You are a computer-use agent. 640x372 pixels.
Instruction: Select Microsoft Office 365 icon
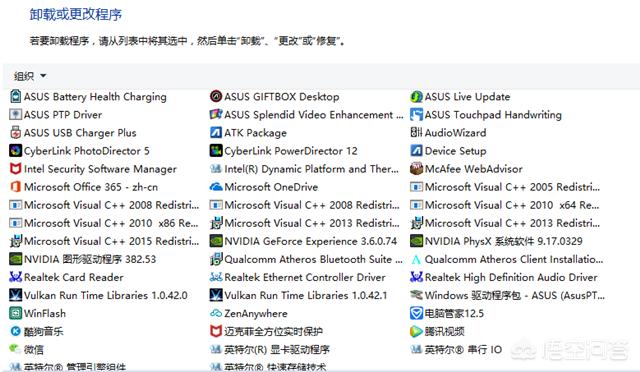point(16,187)
